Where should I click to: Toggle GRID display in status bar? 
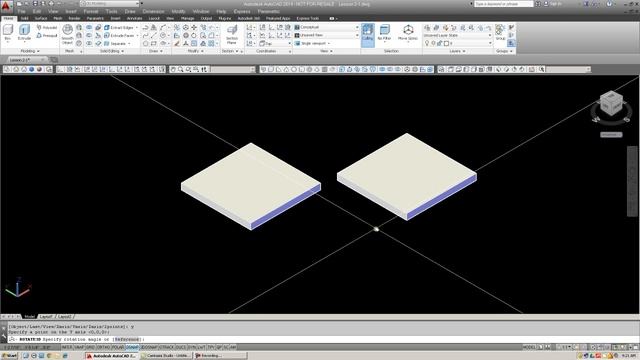[x=90, y=347]
